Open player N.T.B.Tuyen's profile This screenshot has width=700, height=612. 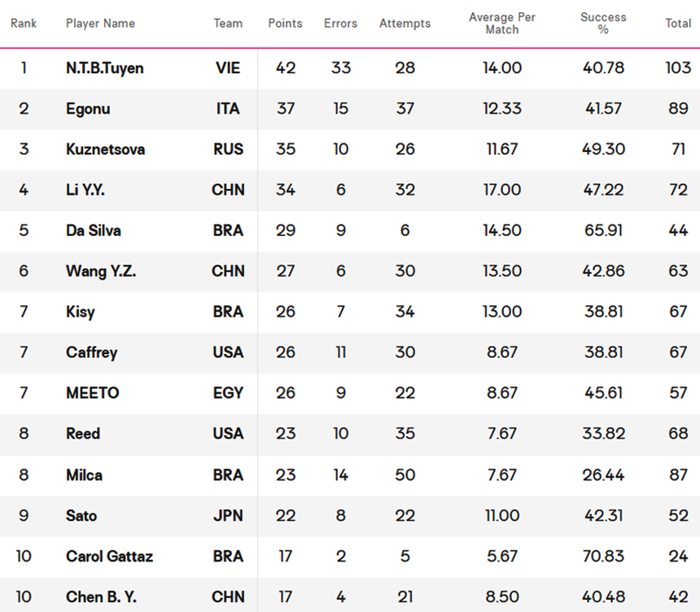tap(104, 68)
